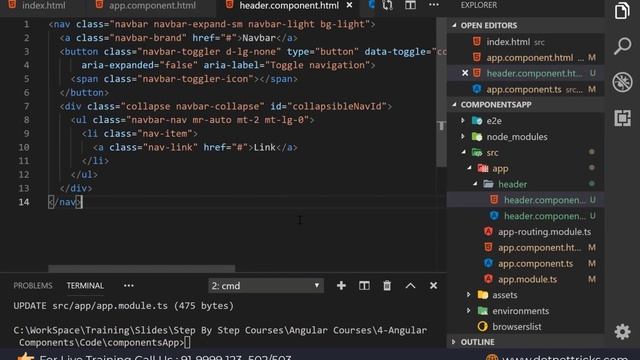This screenshot has height=360, width=640.
Task: Open the terminal selector dropdown 2: cmd
Action: (x=266, y=285)
